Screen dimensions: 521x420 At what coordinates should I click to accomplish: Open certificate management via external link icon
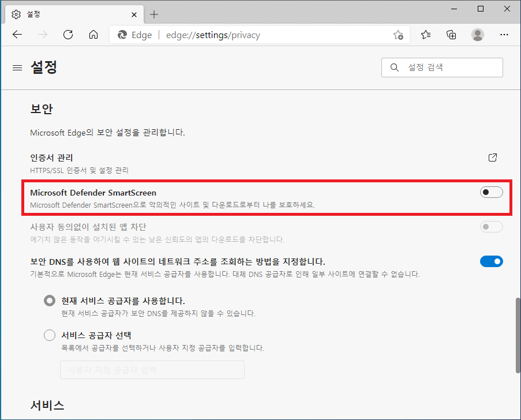pyautogui.click(x=493, y=157)
